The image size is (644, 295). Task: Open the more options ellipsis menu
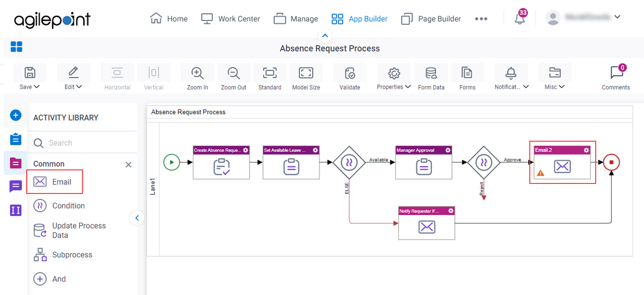481,19
